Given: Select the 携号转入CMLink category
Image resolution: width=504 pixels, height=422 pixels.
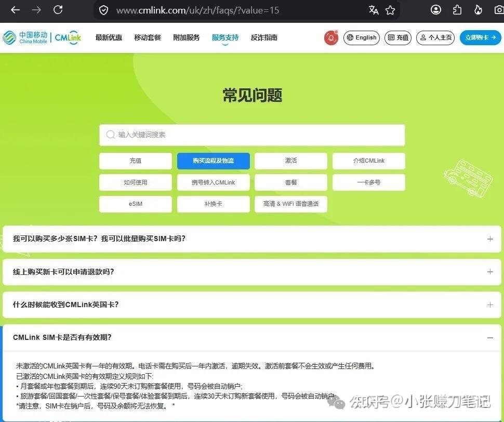Looking at the screenshot, I should click(x=214, y=182).
